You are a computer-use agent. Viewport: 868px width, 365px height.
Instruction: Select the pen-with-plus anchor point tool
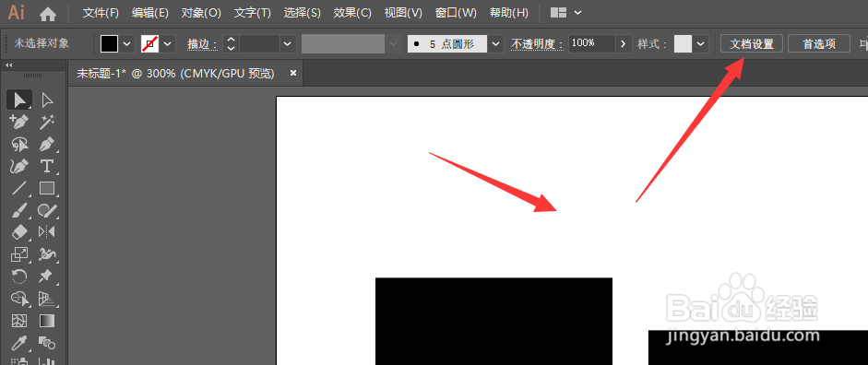point(19,122)
